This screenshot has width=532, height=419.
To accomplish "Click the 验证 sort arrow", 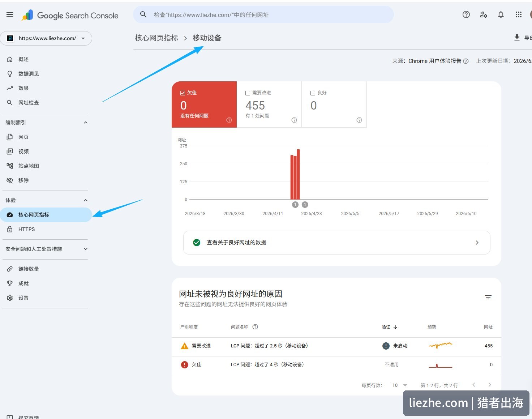I will coord(395,327).
